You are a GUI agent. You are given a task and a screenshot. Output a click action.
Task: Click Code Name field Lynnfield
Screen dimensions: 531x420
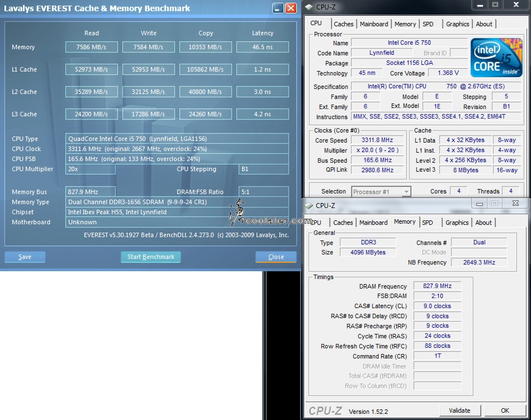click(382, 53)
